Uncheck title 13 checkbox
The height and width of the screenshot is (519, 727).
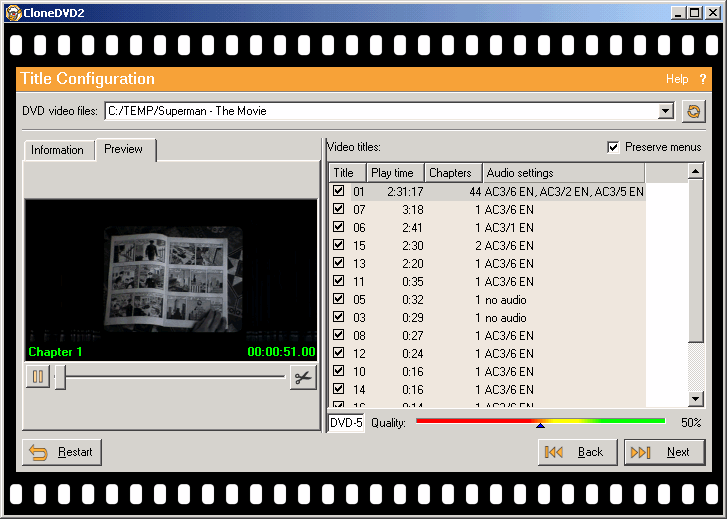[338, 263]
